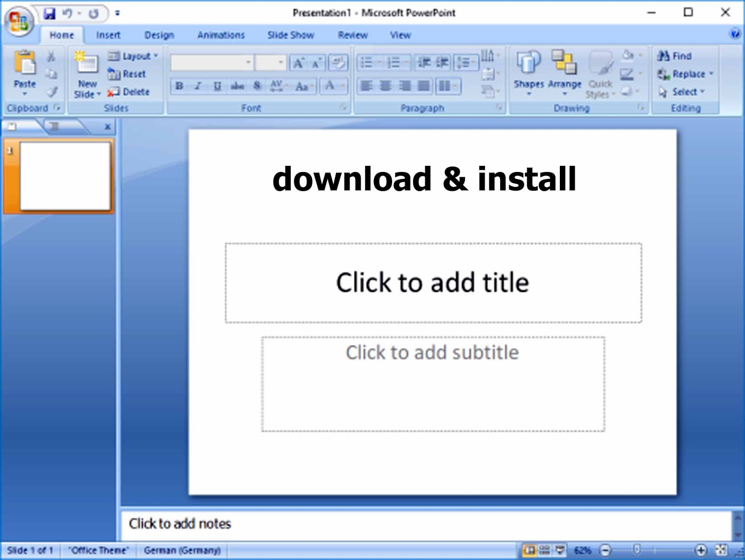The height and width of the screenshot is (560, 745).
Task: Click the Paste clipboard icon
Action: tap(25, 63)
